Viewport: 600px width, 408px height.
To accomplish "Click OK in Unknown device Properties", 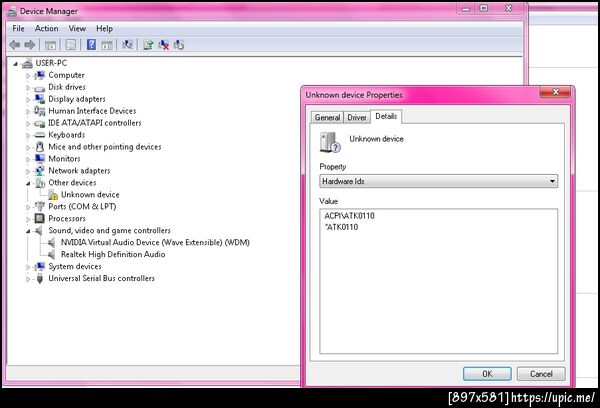I will [x=487, y=374].
